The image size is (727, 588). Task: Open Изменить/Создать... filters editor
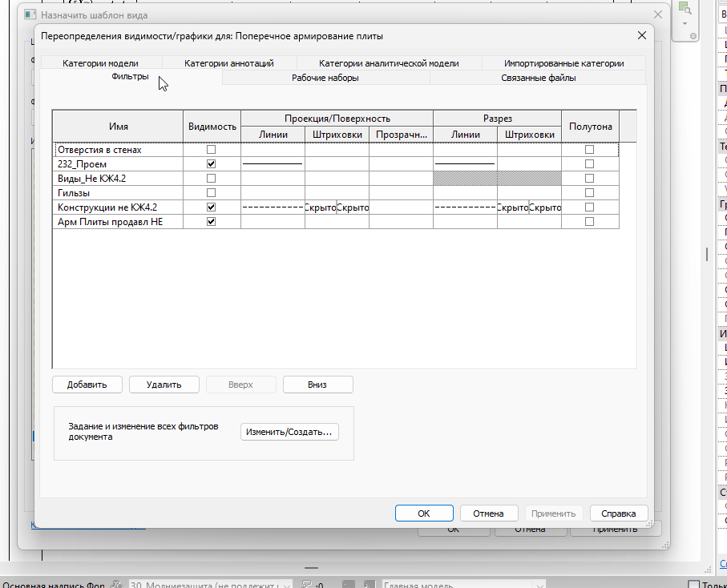pyautogui.click(x=289, y=432)
